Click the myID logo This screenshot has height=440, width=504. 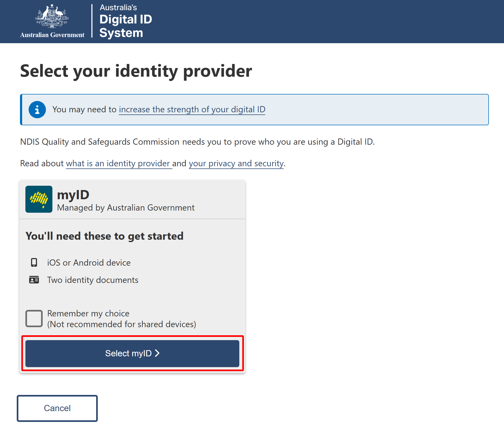click(x=39, y=199)
